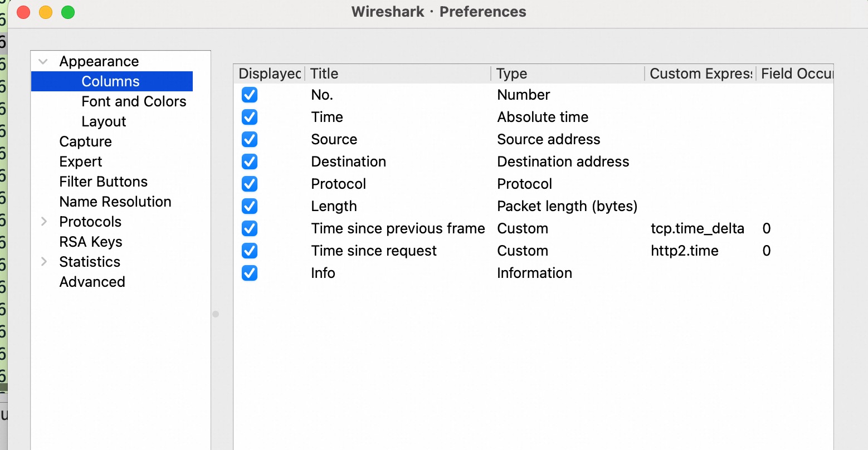Toggle checkbox for Time since previous frame
The image size is (868, 450).
(x=249, y=228)
